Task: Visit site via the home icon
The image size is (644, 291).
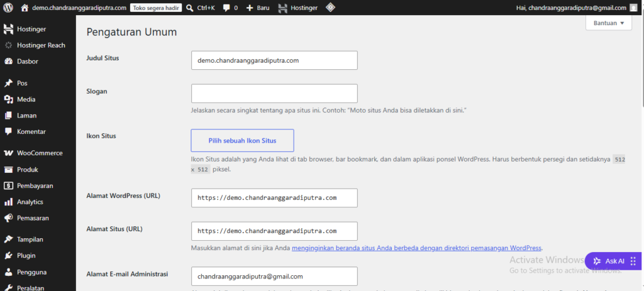Action: point(25,8)
